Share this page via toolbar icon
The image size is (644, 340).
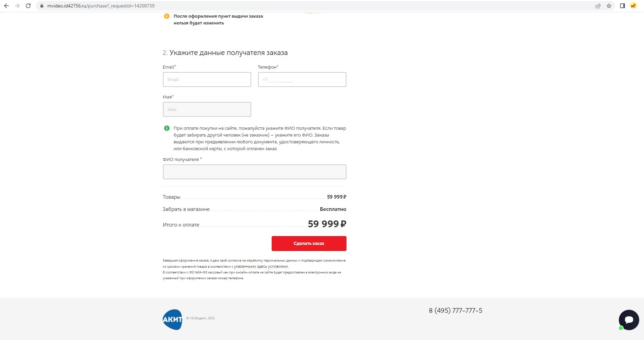[x=598, y=6]
